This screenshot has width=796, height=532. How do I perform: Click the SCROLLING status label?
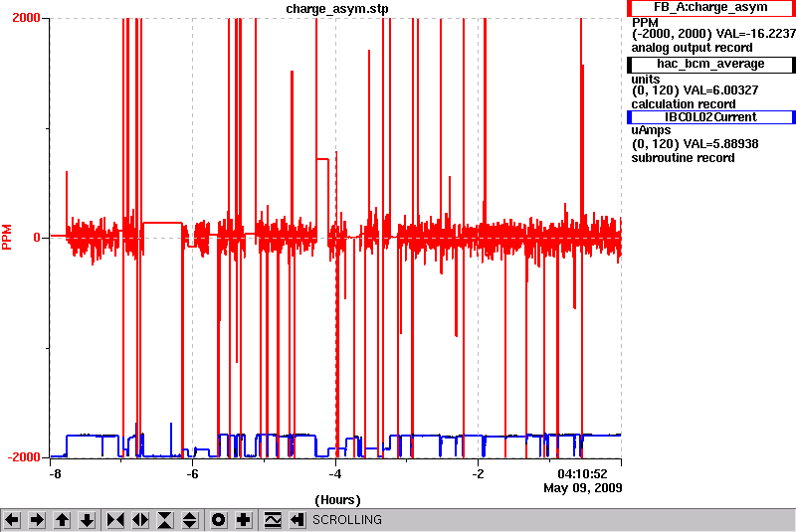[x=346, y=520]
